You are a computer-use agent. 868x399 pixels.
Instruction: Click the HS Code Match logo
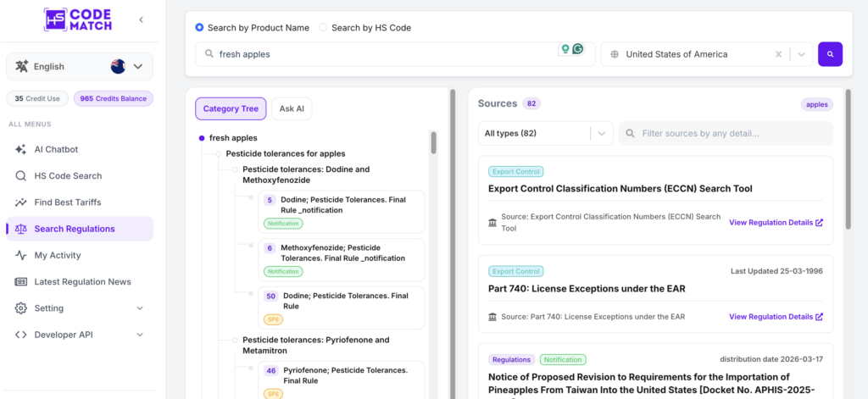(x=78, y=19)
